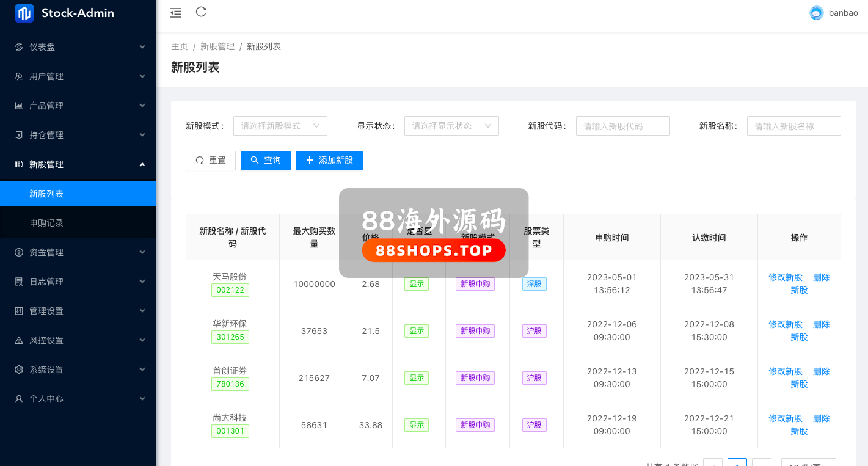Click 删除新股 link for 首创证券 row

pyautogui.click(x=821, y=371)
